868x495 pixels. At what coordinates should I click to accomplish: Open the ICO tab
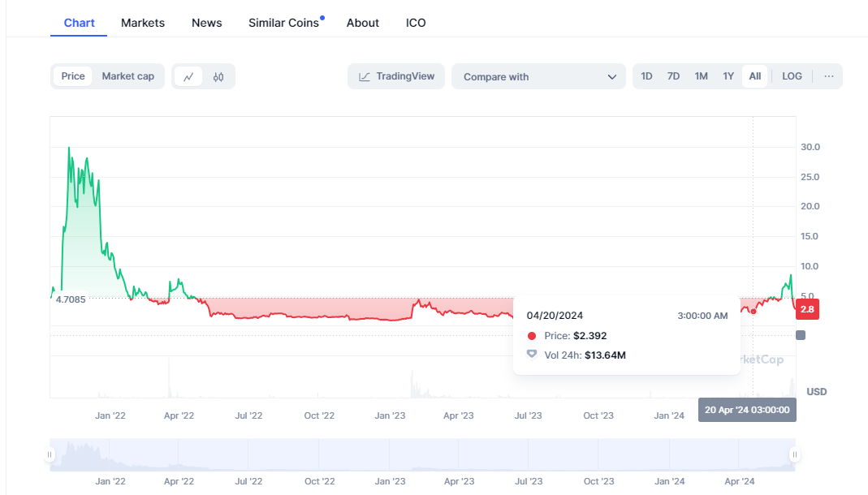(416, 23)
